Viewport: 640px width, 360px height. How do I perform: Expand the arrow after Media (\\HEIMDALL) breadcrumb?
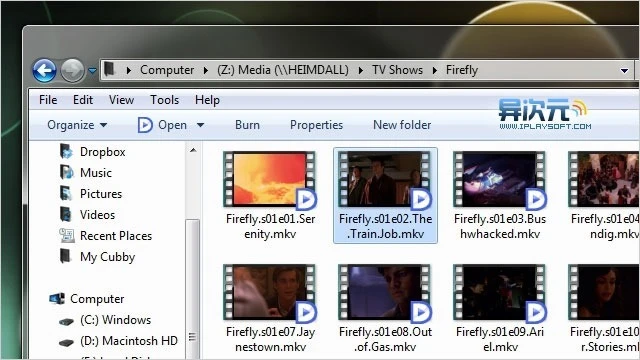(361, 70)
